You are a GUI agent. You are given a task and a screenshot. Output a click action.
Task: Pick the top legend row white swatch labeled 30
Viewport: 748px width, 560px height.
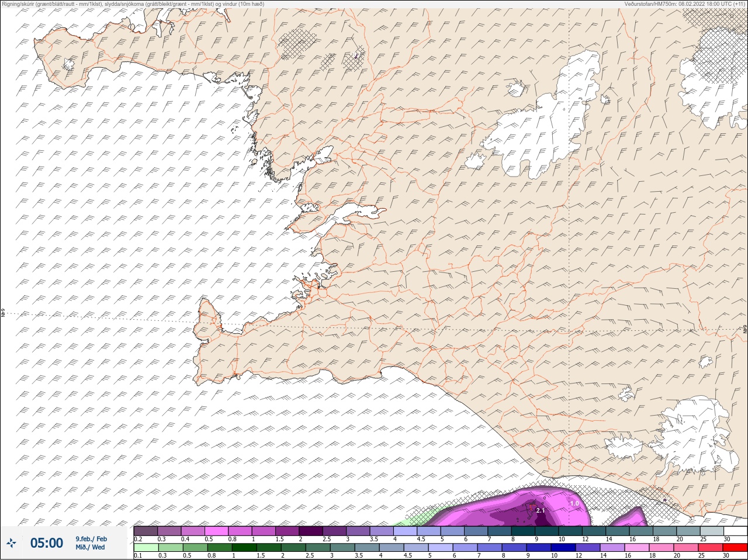[x=735, y=531]
